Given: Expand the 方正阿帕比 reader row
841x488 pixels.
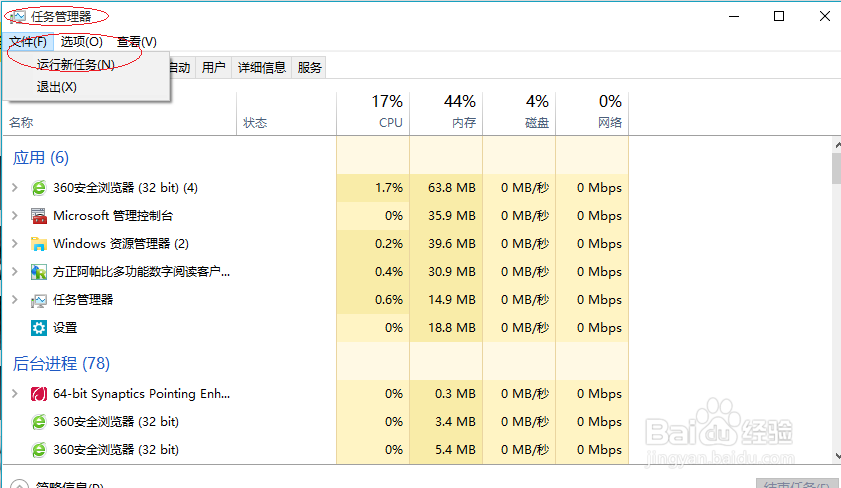Looking at the screenshot, I should 15,271.
